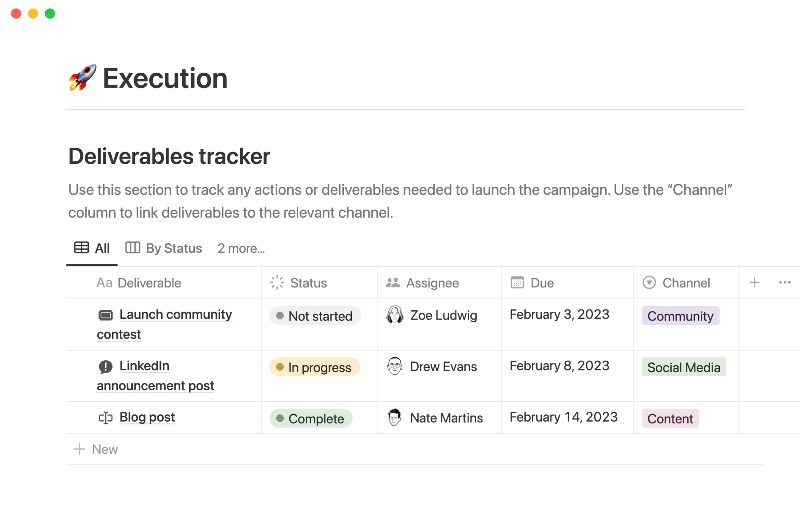Click the rocket emoji page icon
812x508 pixels.
click(x=82, y=78)
